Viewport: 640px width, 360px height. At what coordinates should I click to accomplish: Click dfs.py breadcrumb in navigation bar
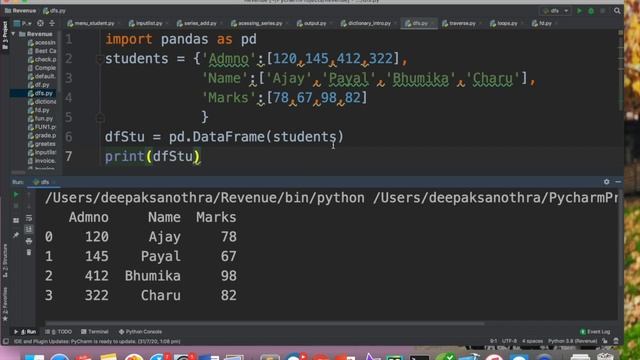(55, 11)
